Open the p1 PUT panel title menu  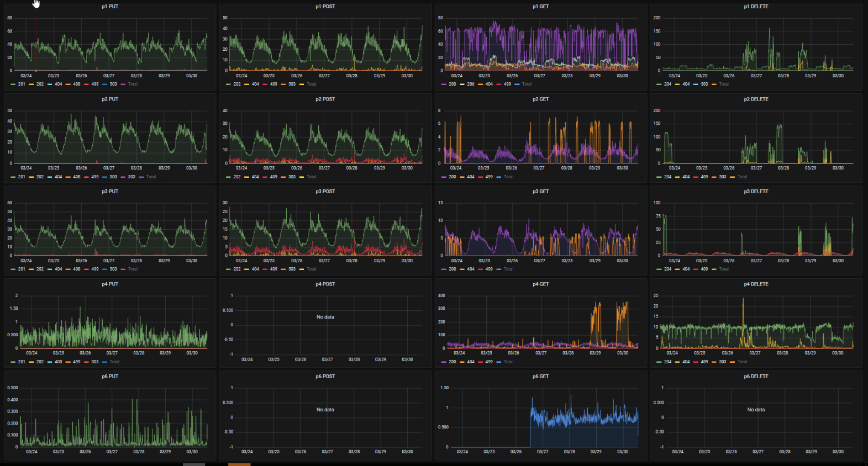pos(110,7)
